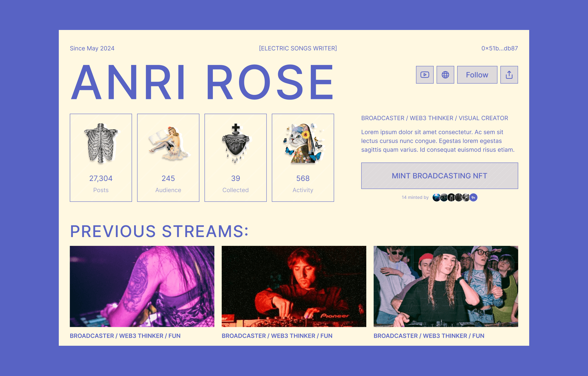This screenshot has width=588, height=376.
Task: Open the purple tattooed DJ stream thumbnail
Action: [142, 286]
